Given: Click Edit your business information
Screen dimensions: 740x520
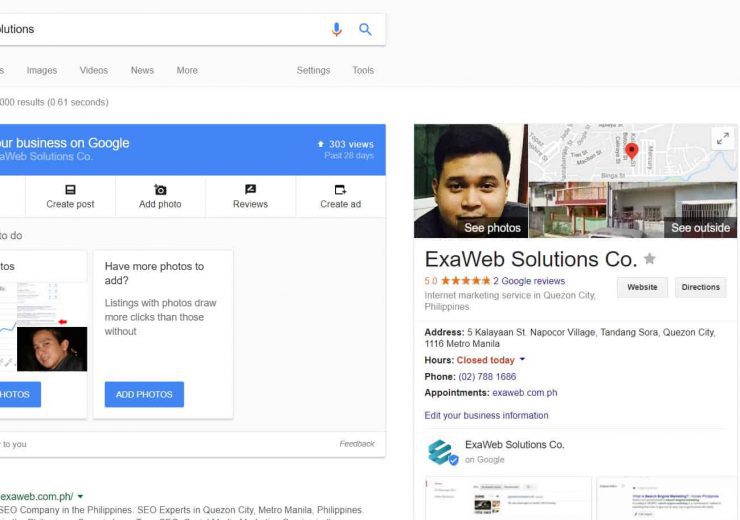Looking at the screenshot, I should point(486,415).
